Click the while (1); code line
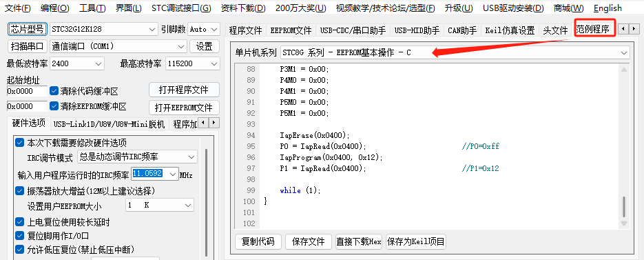Image resolution: width=644 pixels, height=260 pixels. click(x=300, y=190)
